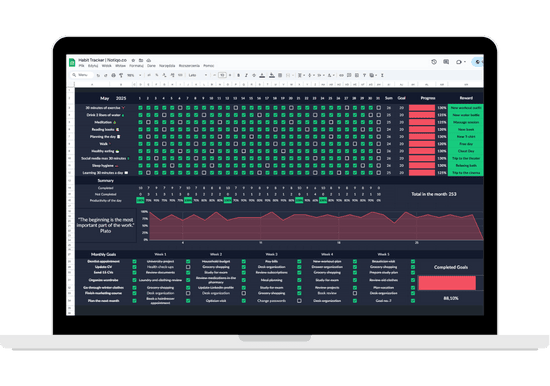Click the insert chart toolbar icon

(x=357, y=75)
